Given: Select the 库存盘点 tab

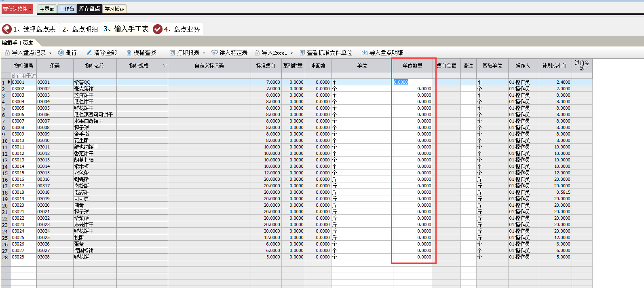Looking at the screenshot, I should pos(89,8).
